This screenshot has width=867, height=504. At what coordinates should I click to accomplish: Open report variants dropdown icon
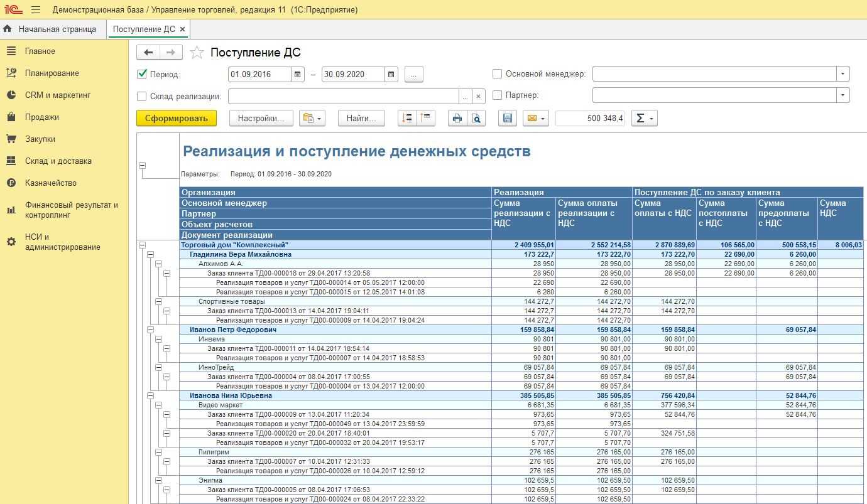point(312,118)
